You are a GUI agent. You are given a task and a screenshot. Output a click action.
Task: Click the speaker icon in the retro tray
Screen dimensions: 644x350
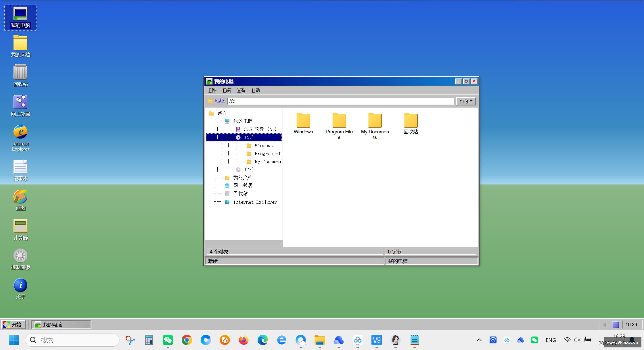(x=605, y=324)
